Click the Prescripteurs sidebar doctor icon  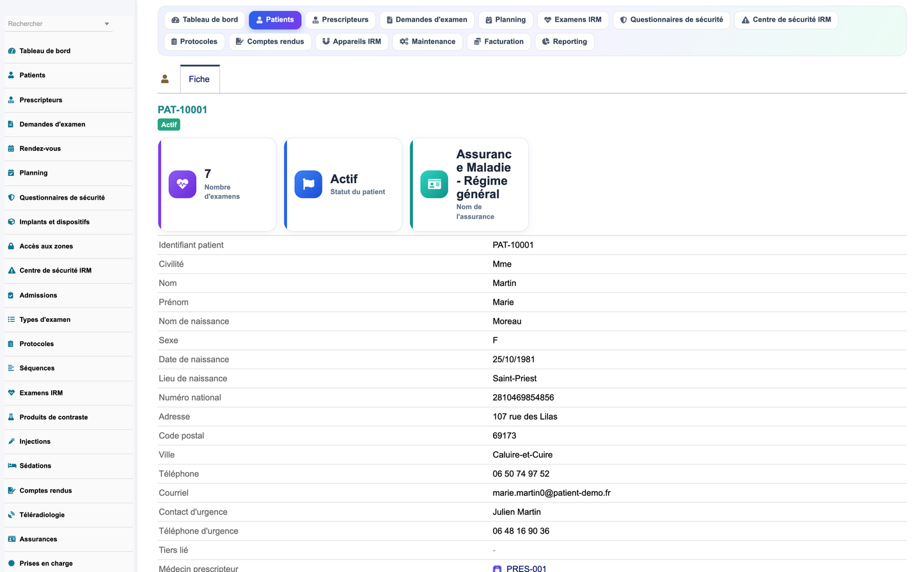pos(12,100)
